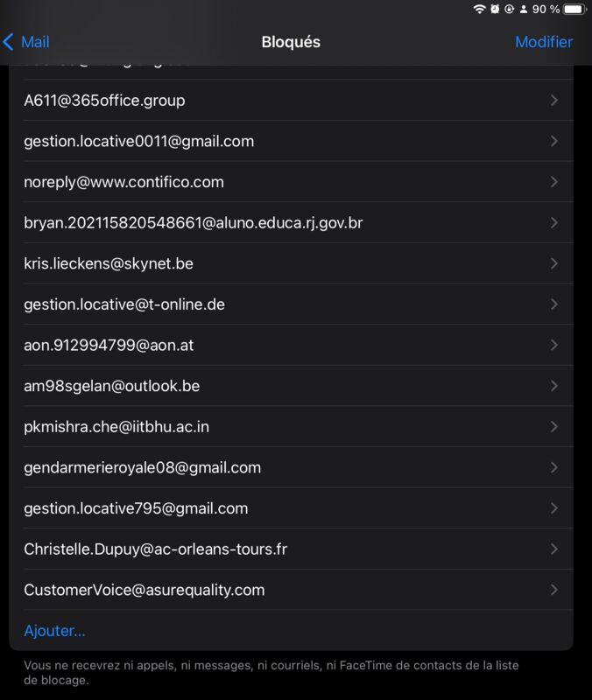Tap Ajouter… to add blocked contact

pyautogui.click(x=54, y=630)
